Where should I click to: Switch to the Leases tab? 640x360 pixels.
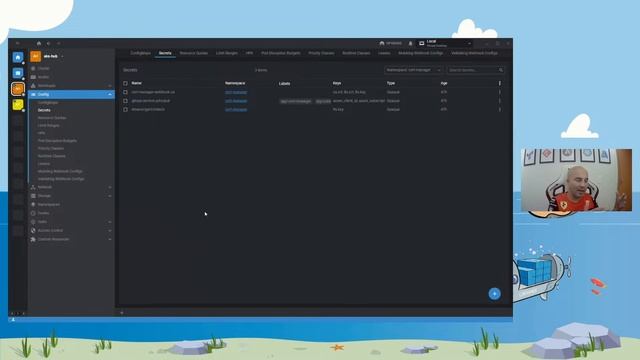384,53
